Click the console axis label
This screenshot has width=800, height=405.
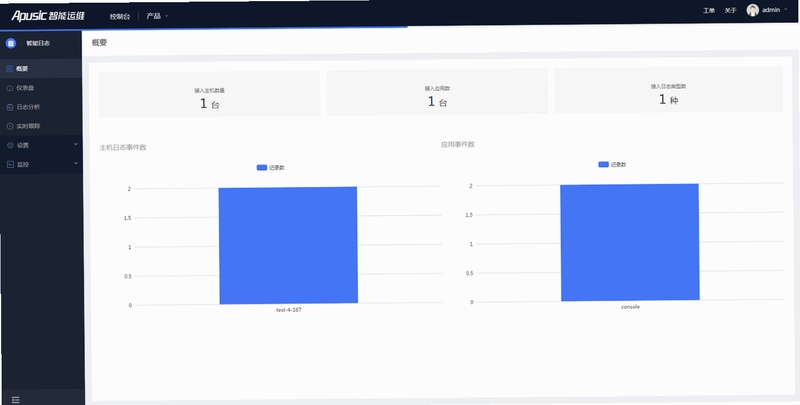click(x=630, y=307)
